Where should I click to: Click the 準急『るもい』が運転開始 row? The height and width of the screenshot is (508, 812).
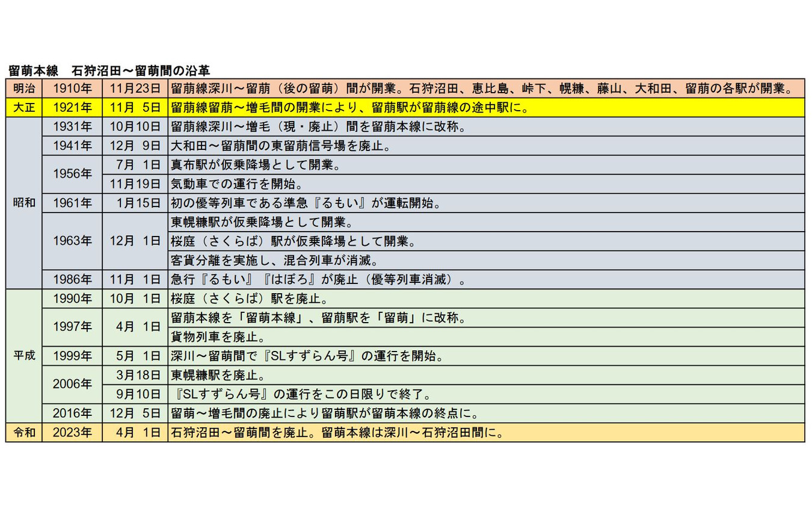pos(486,203)
